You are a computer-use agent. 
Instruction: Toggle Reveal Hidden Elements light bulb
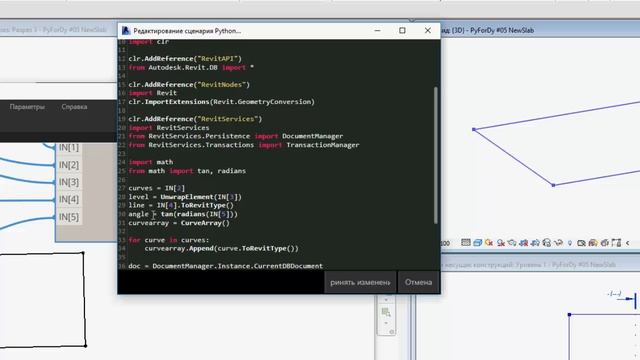pos(570,243)
